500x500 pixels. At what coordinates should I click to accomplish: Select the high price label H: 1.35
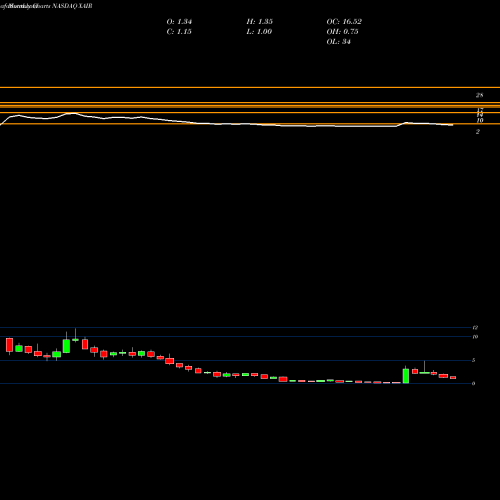(x=260, y=22)
